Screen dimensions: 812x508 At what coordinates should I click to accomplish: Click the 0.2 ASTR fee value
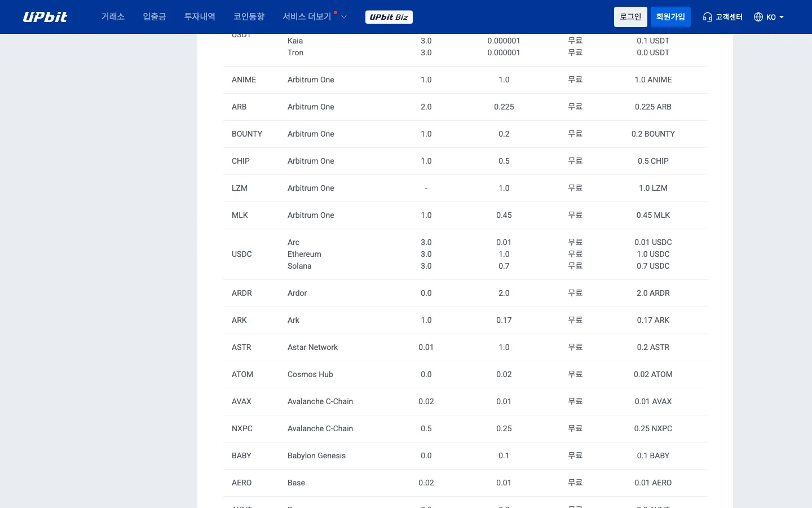click(653, 347)
